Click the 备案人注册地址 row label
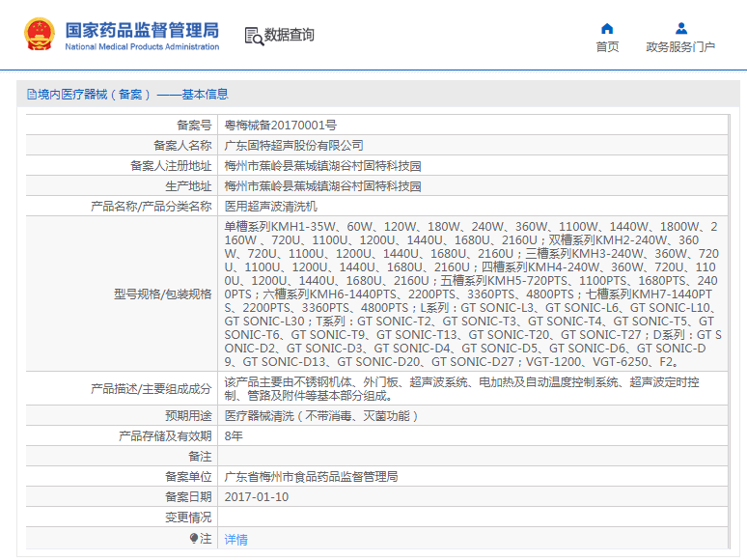 171,166
